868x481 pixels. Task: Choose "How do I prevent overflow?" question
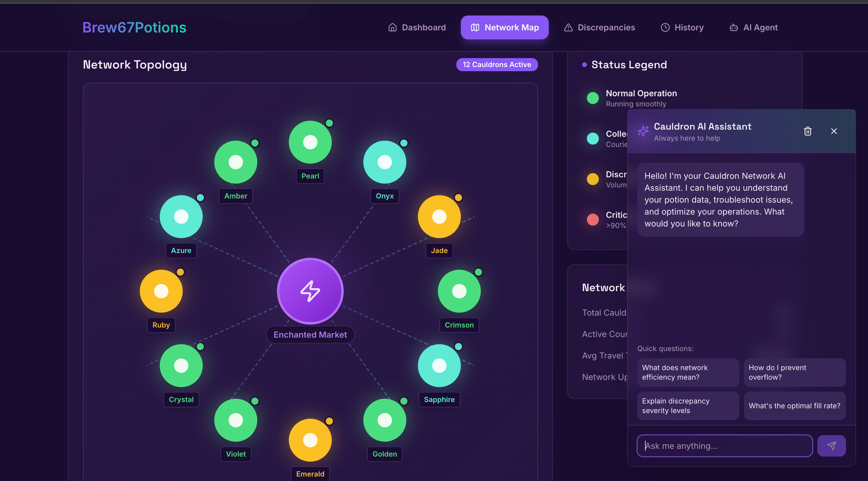[x=794, y=372]
